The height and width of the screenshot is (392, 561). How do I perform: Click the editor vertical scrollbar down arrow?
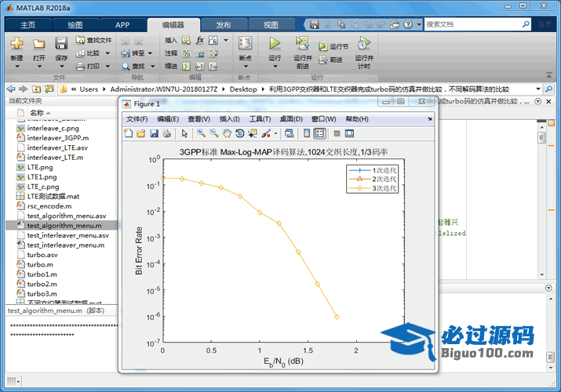[x=541, y=274]
